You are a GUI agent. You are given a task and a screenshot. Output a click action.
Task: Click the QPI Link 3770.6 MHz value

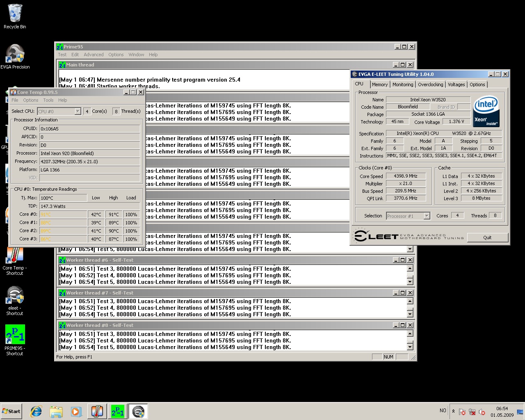pyautogui.click(x=406, y=198)
